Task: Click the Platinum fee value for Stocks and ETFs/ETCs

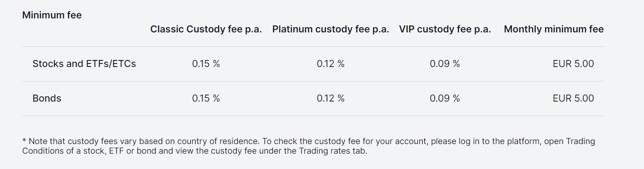Action: point(331,64)
